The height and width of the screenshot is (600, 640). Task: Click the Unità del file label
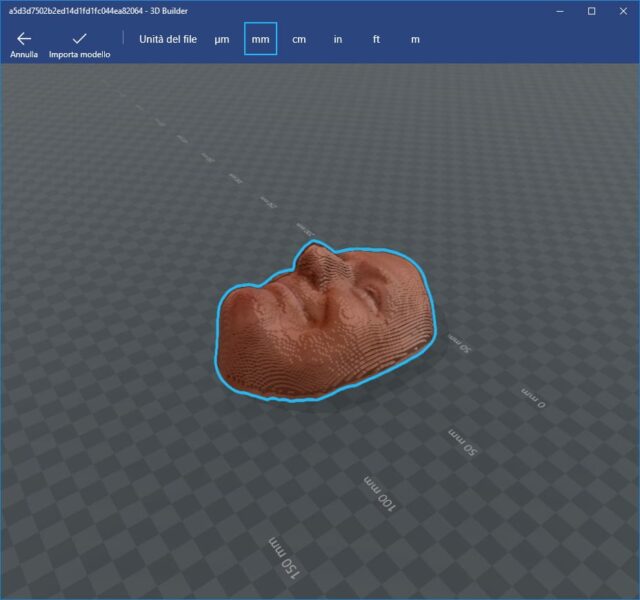coord(168,39)
